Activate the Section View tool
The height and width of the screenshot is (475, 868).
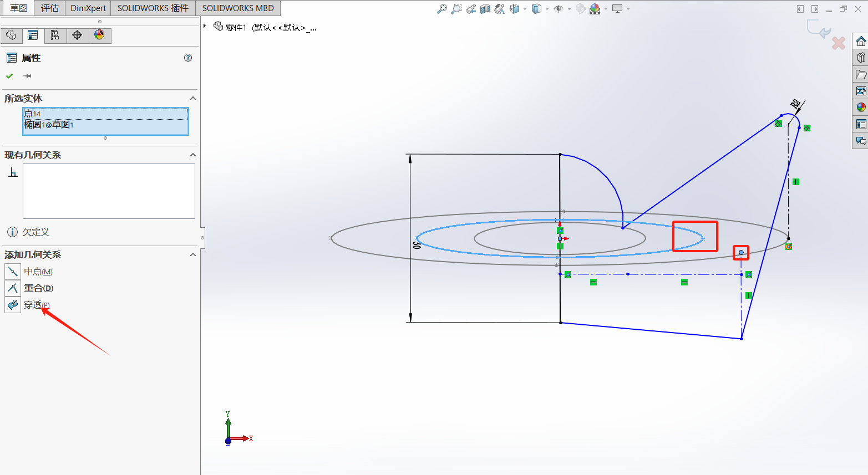[x=485, y=9]
